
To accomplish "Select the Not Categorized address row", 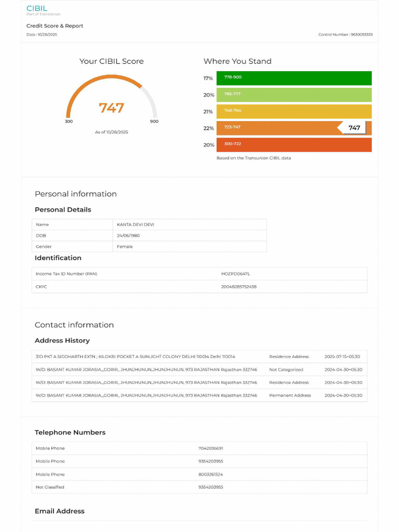I will (199, 369).
